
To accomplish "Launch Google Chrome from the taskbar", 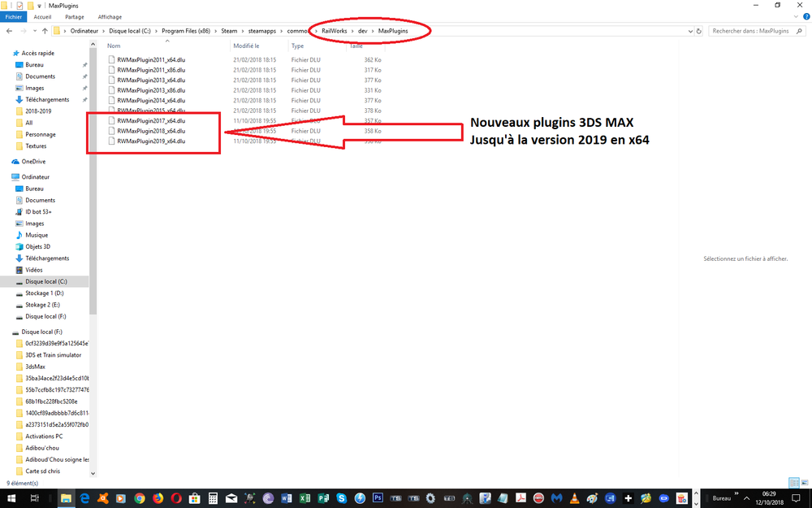I will [x=140, y=499].
